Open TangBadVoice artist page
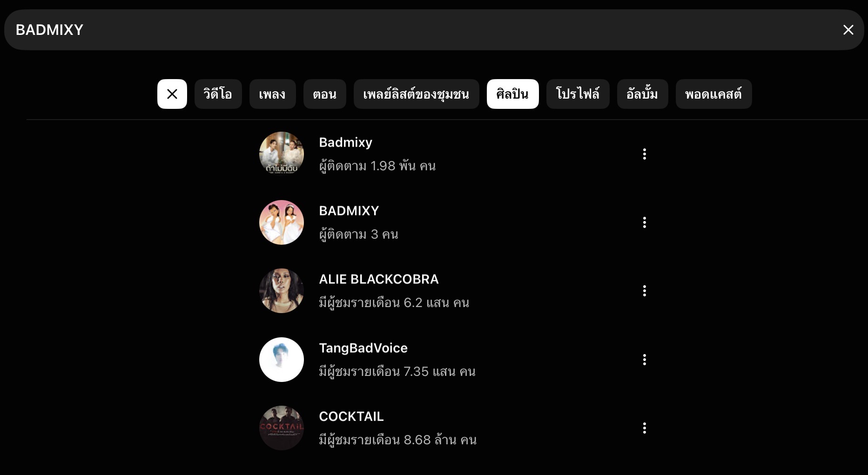The height and width of the screenshot is (475, 868). pyautogui.click(x=363, y=348)
